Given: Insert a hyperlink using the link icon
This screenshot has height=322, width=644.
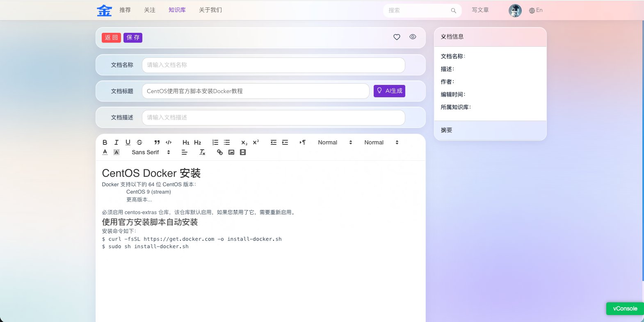Looking at the screenshot, I should [220, 152].
